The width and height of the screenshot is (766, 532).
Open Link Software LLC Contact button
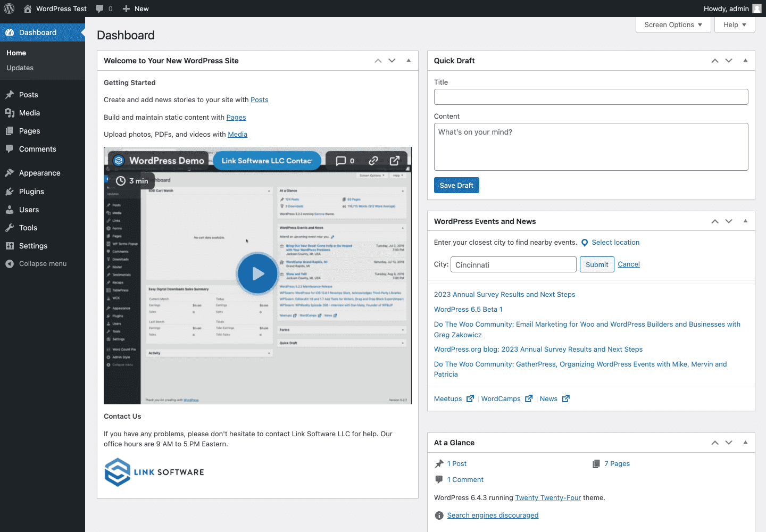267,161
